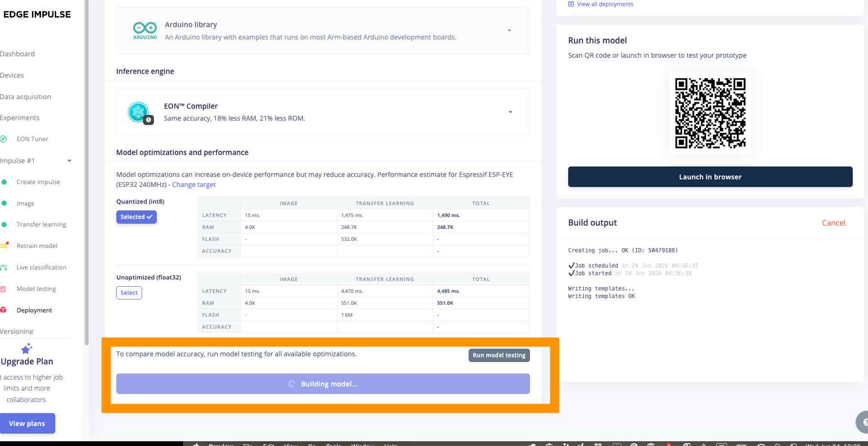The image size is (868, 446).
Task: Click the Job scheduled log line
Action: 633,266
